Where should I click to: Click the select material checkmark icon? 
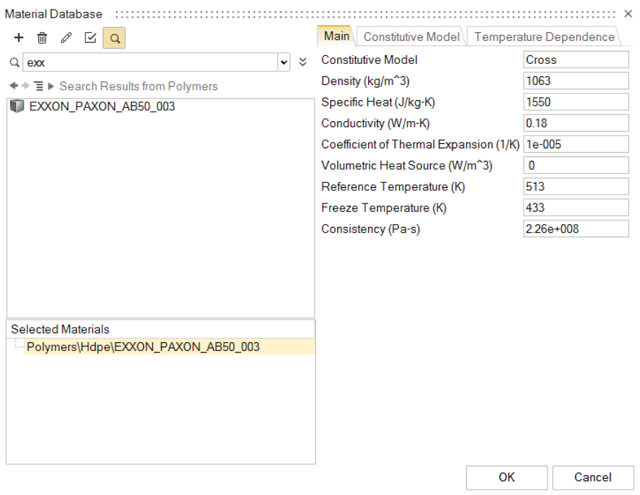(x=90, y=38)
